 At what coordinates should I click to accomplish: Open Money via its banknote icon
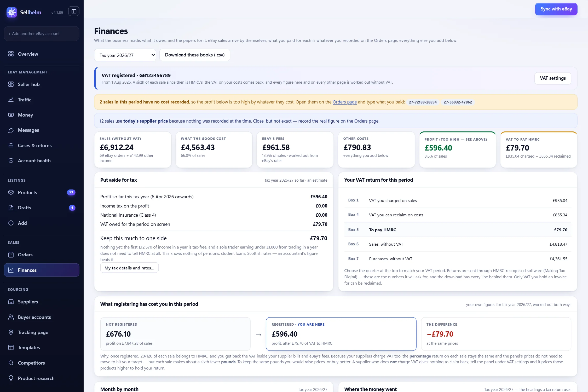[11, 115]
